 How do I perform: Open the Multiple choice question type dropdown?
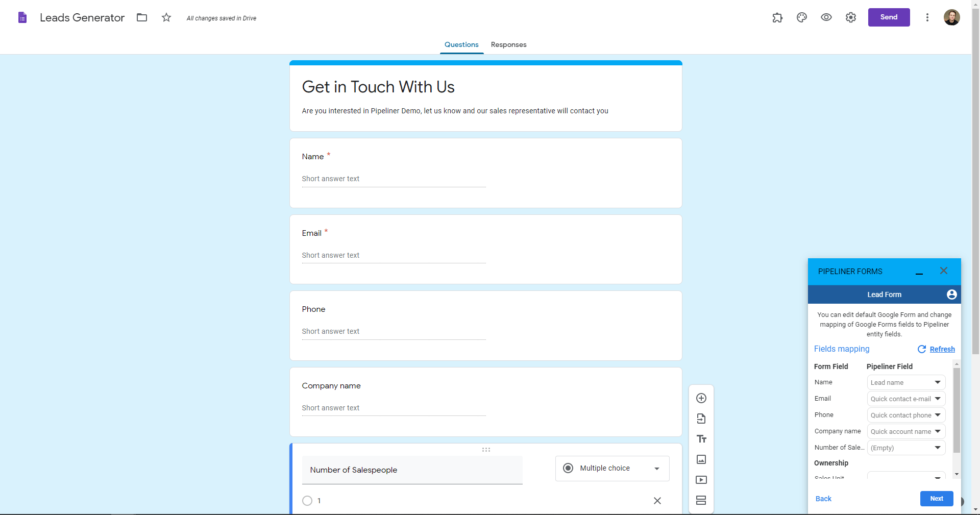(x=612, y=469)
